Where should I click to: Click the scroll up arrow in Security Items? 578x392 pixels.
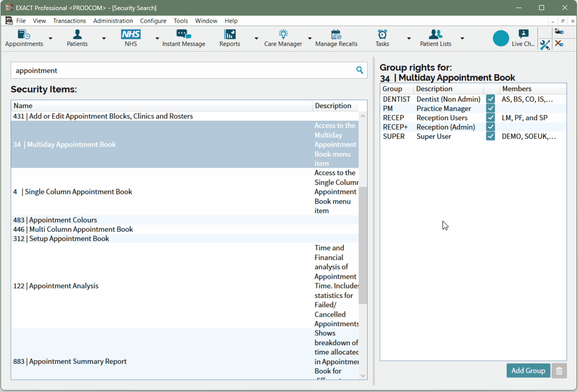pos(363,116)
